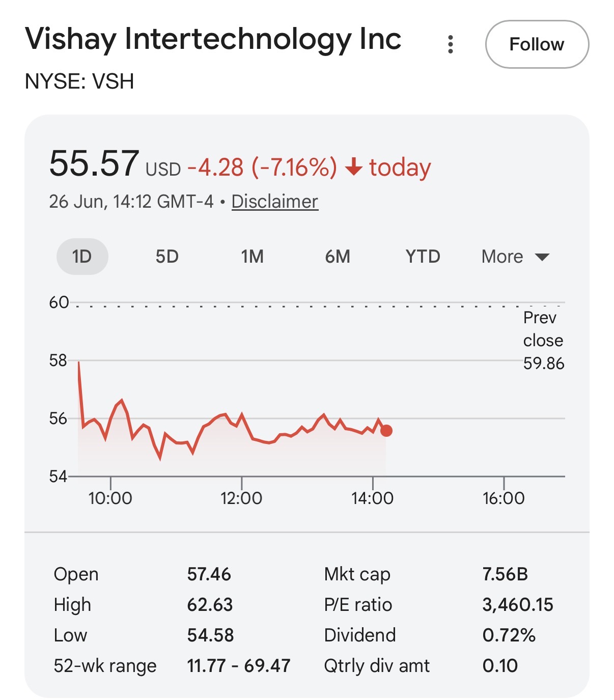This screenshot has width=614, height=700.
Task: Click the dropdown arrow beside More
Action: tap(543, 257)
